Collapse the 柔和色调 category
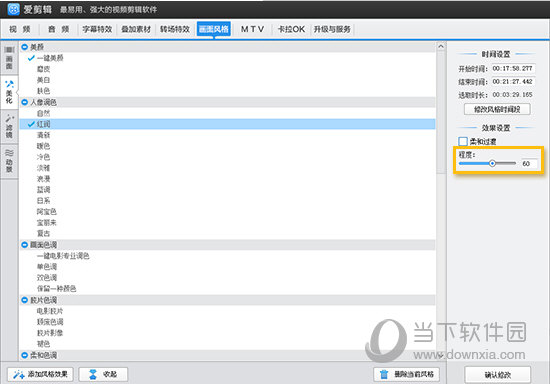Viewport: 550px width, 384px height. click(x=25, y=355)
